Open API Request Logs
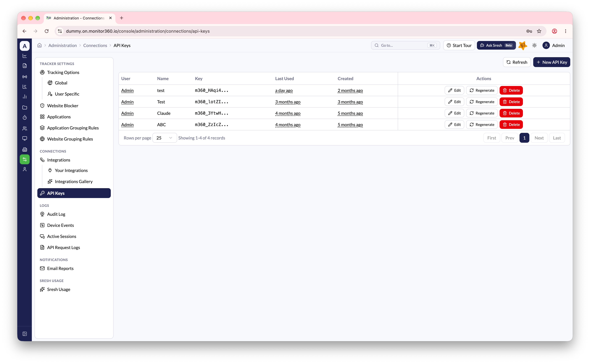 click(x=63, y=247)
